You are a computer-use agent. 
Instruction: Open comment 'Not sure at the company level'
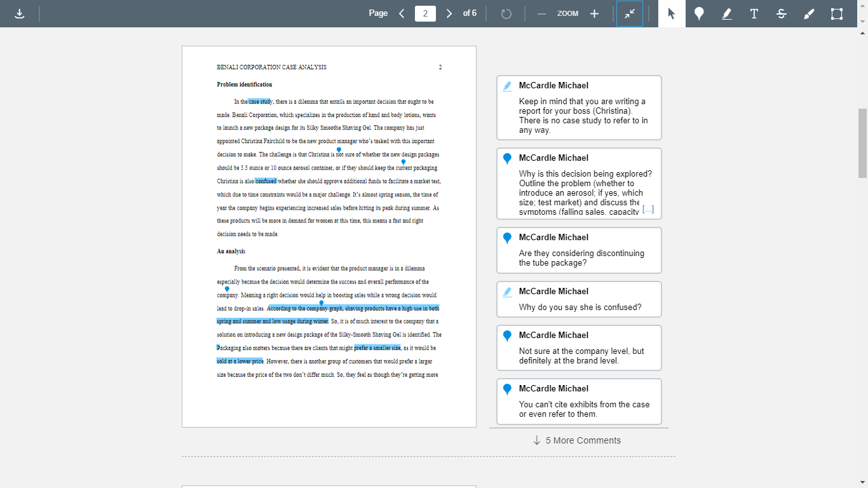[x=579, y=348]
